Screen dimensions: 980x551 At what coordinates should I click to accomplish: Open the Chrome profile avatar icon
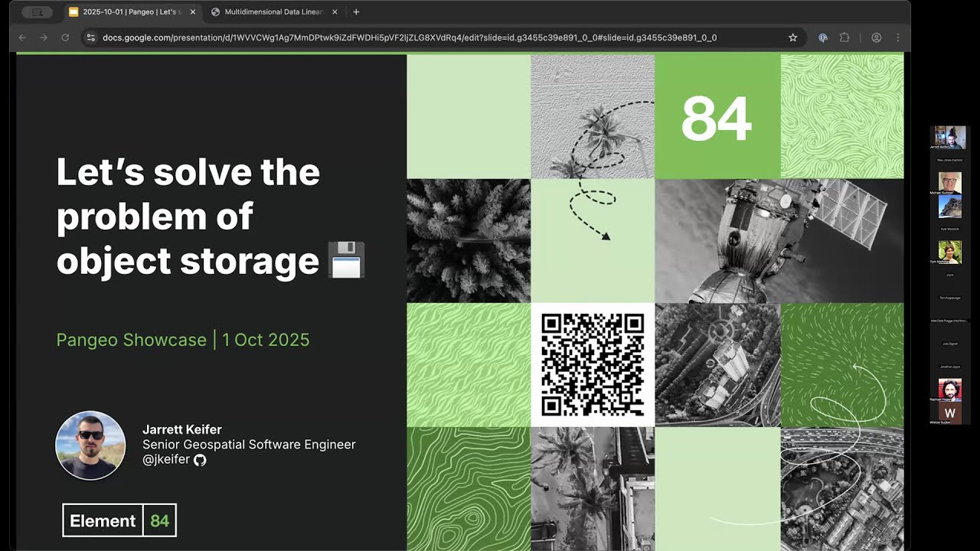(877, 37)
